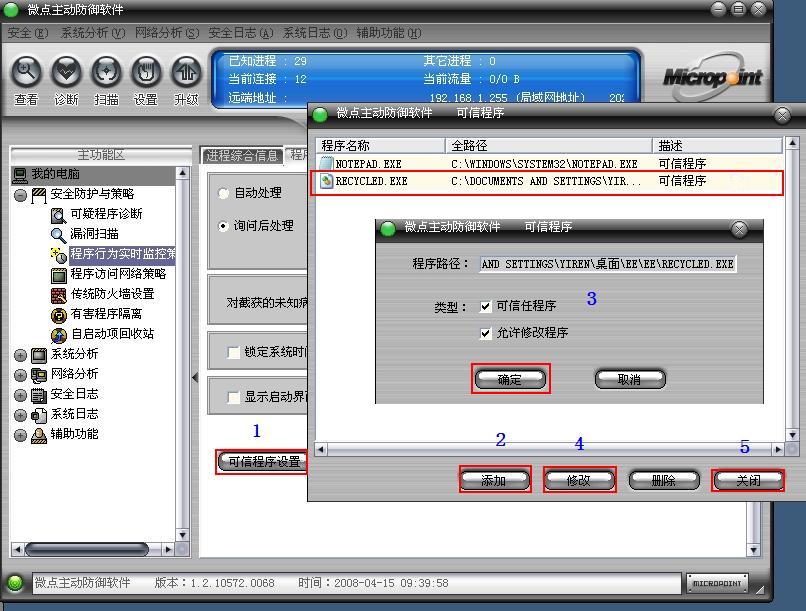Screen dimensions: 806x611
Task: Click the 程序行为实时监控 clock icon
Action: click(59, 255)
